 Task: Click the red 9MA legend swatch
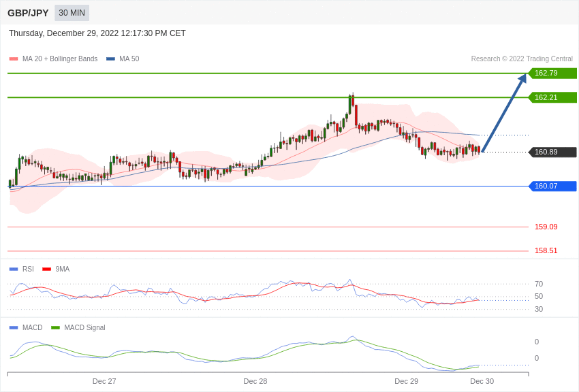click(46, 269)
